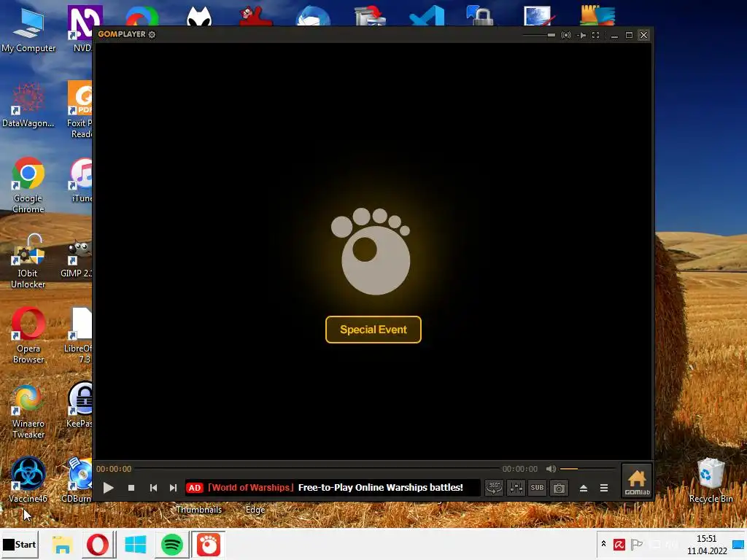747x560 pixels.
Task: Open IObit Unlocker desktop shortcut
Action: tap(28, 261)
